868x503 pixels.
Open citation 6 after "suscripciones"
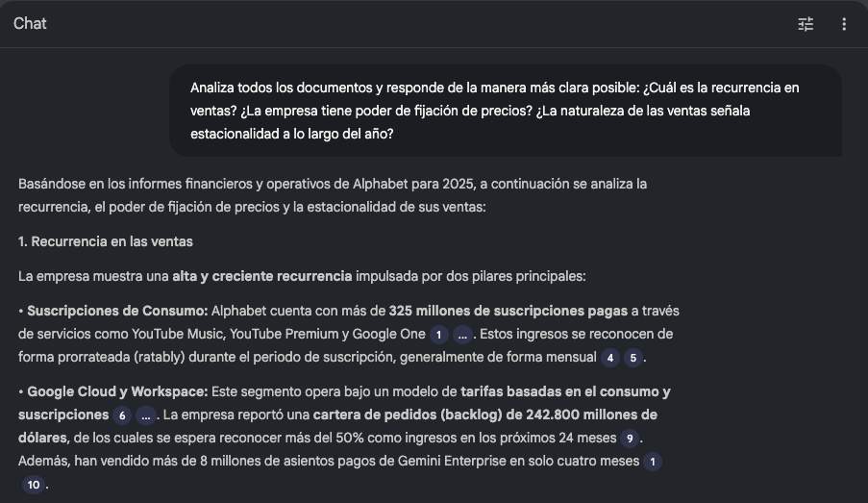121,415
